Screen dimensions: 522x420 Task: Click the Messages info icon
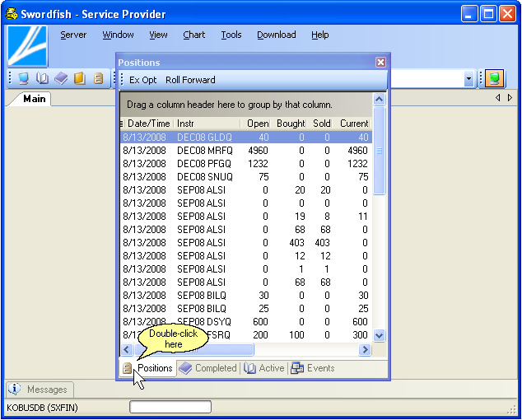click(15, 389)
